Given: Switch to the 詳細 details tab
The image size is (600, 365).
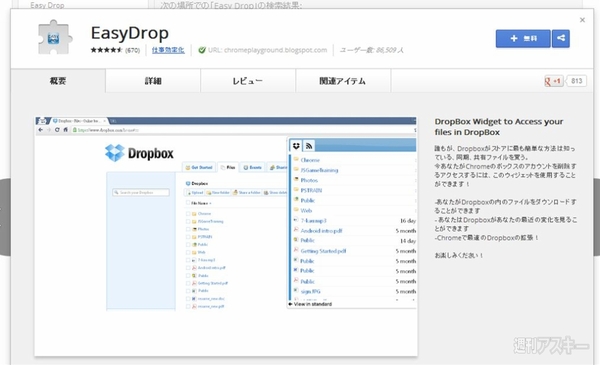Looking at the screenshot, I should click(x=153, y=81).
